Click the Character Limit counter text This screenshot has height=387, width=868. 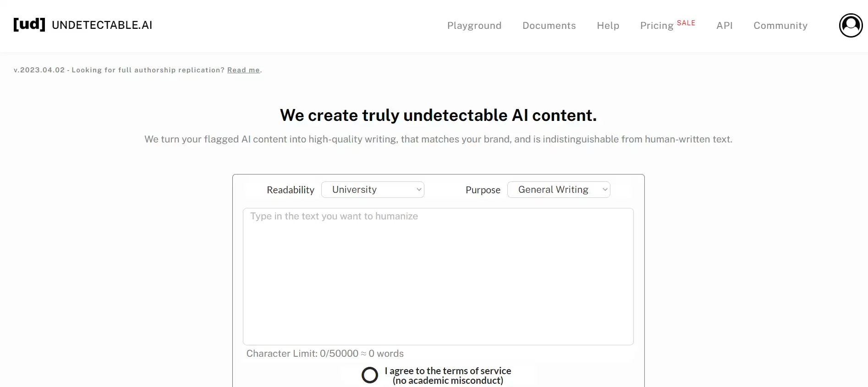[325, 354]
